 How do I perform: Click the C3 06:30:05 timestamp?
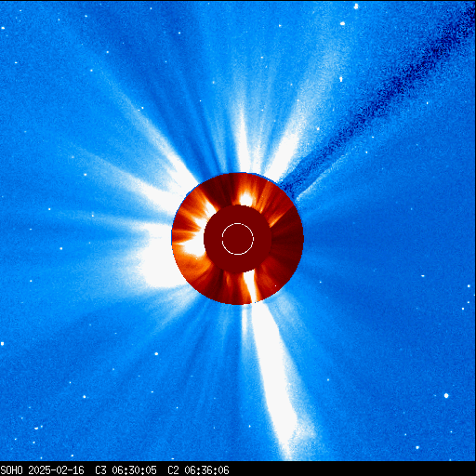pyautogui.click(x=126, y=470)
